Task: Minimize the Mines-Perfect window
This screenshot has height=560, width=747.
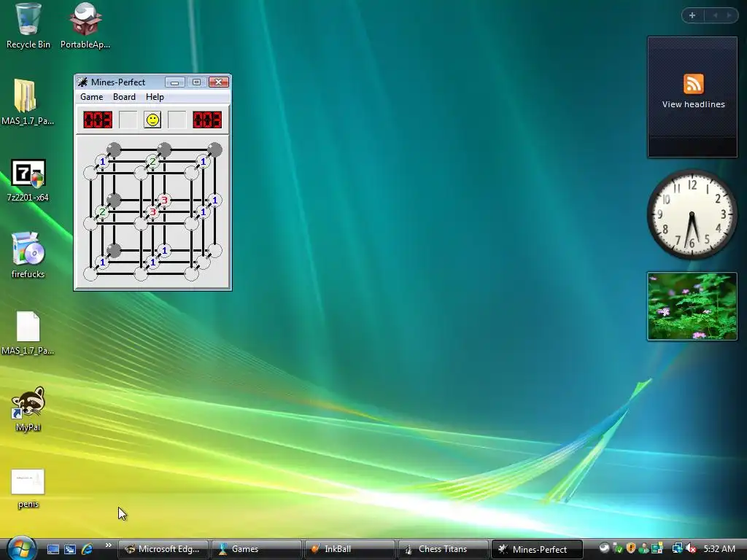Action: point(175,82)
